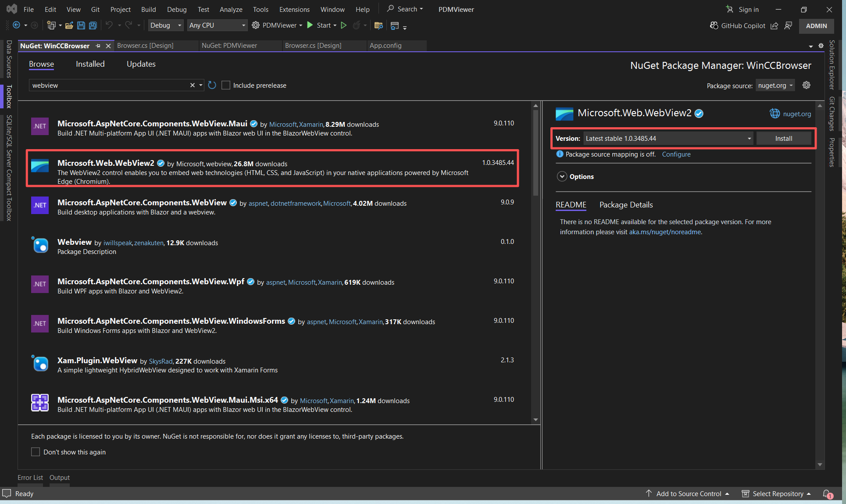
Task: Click the document well settings gear icon
Action: click(x=821, y=46)
